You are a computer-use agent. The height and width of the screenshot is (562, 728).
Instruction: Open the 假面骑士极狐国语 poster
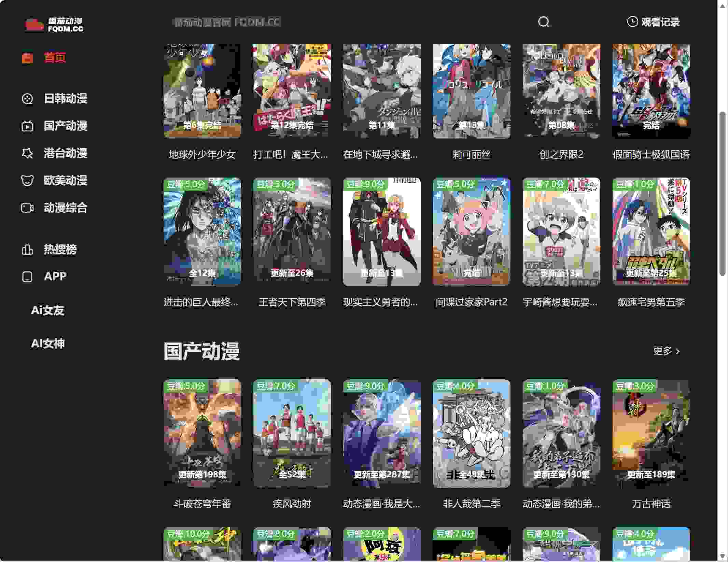651,91
